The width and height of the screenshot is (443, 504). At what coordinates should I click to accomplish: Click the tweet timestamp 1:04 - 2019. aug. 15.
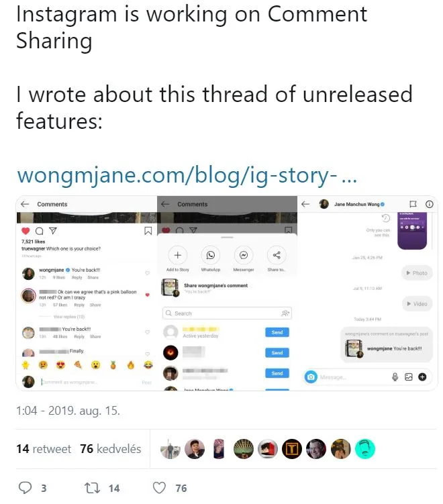tap(68, 411)
